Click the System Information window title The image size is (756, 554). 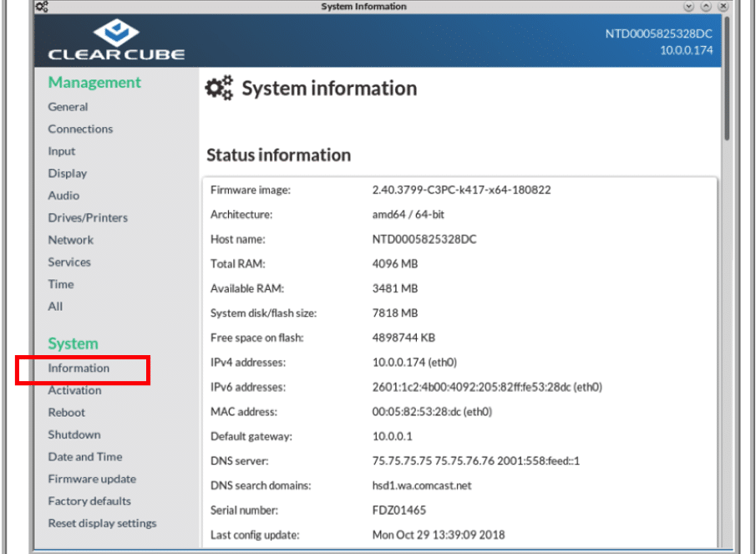pos(364,7)
